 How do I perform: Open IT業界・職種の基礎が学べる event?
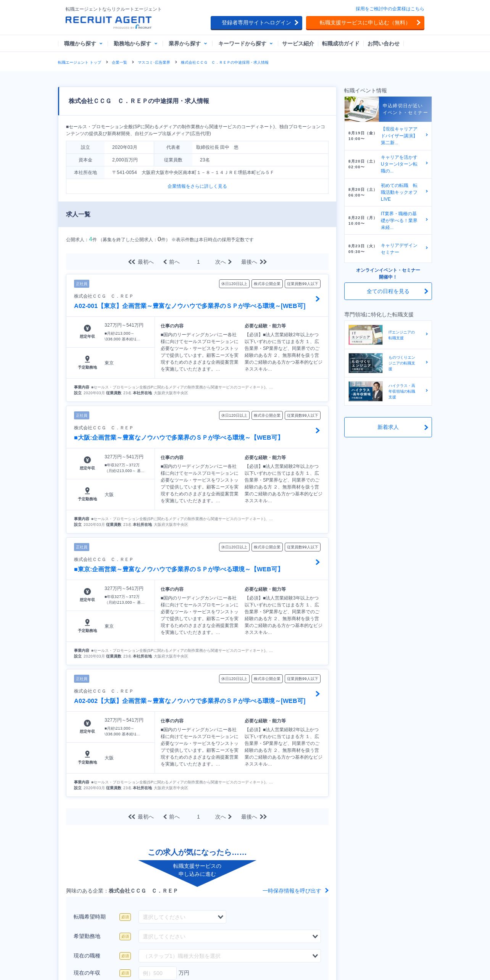tap(388, 221)
